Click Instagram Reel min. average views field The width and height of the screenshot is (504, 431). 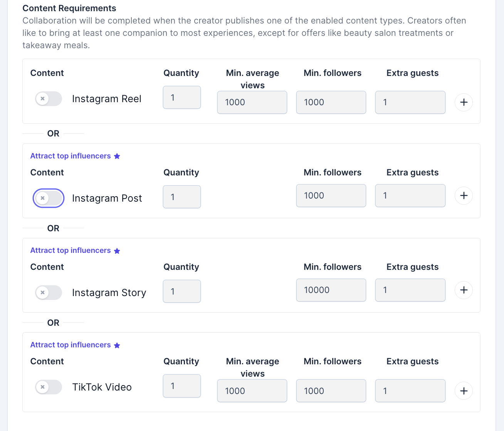(252, 103)
